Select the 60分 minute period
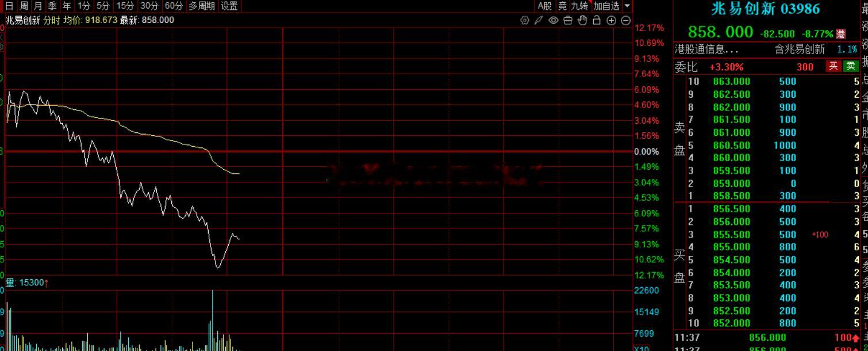 coord(174,6)
